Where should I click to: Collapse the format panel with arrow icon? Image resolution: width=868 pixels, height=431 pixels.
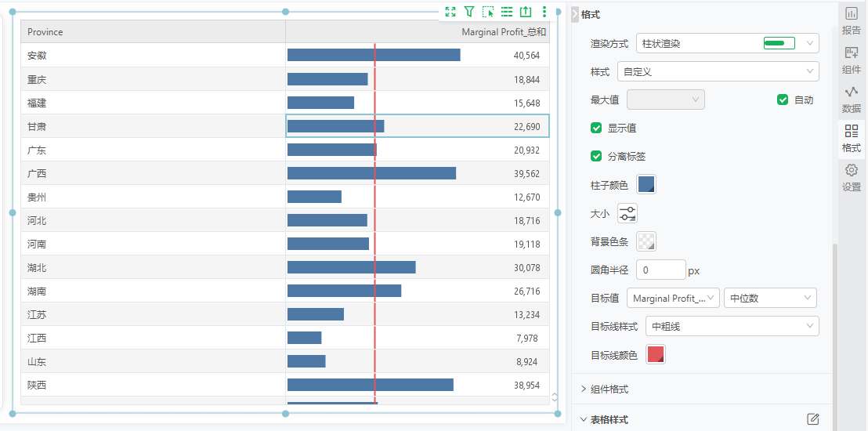(x=574, y=15)
